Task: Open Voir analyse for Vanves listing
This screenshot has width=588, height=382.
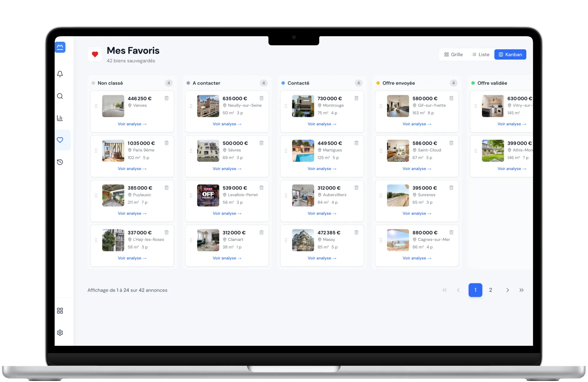Action: click(x=132, y=124)
